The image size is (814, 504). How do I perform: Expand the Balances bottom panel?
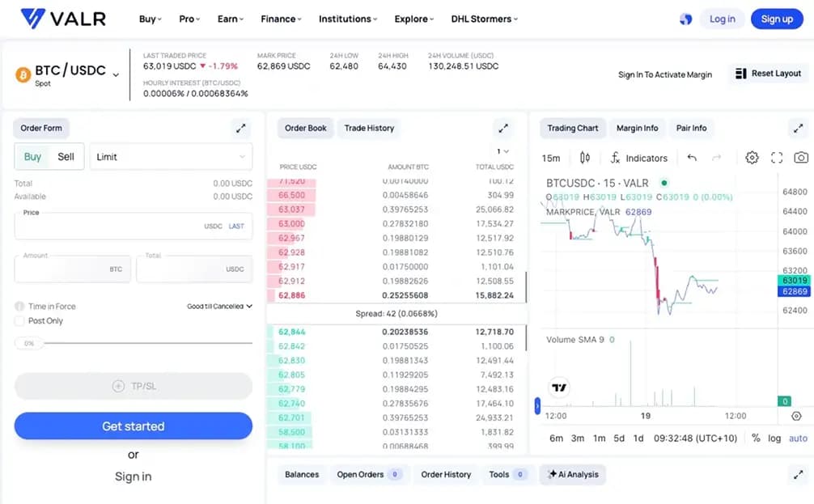(798, 474)
